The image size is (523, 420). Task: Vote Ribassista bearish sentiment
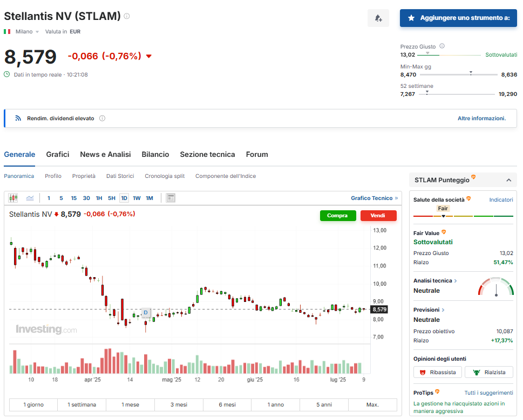[x=438, y=372]
